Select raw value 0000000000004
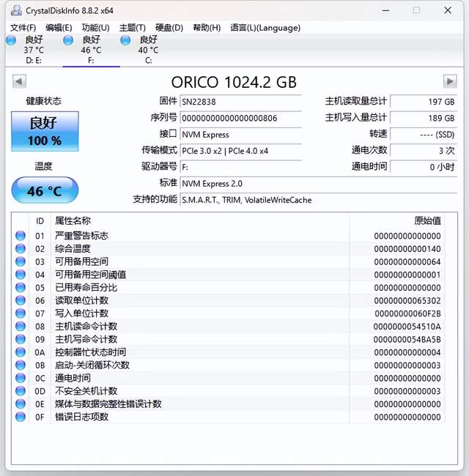Screen dimensions: 469x476 point(407,352)
